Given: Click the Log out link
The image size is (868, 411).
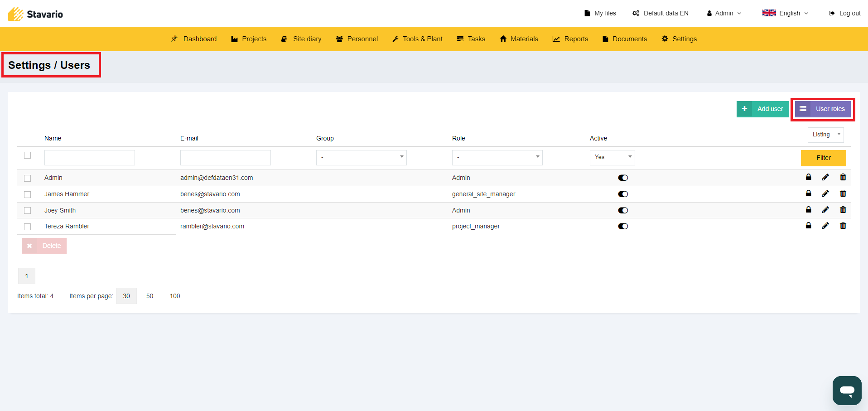Looking at the screenshot, I should 844,13.
